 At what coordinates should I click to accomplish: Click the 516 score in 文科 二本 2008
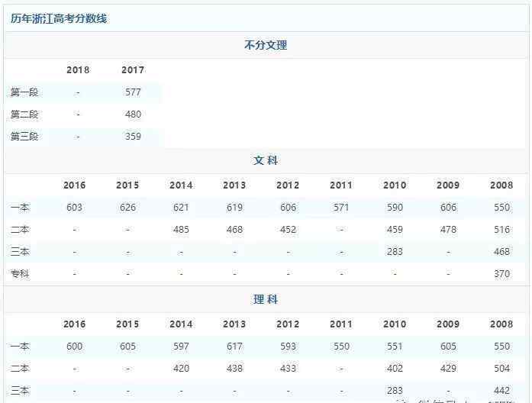pyautogui.click(x=501, y=229)
